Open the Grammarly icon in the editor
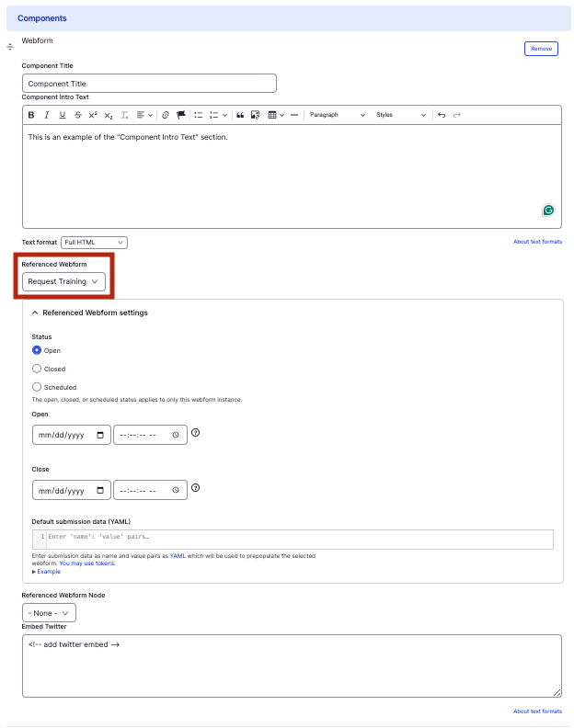 pos(548,210)
